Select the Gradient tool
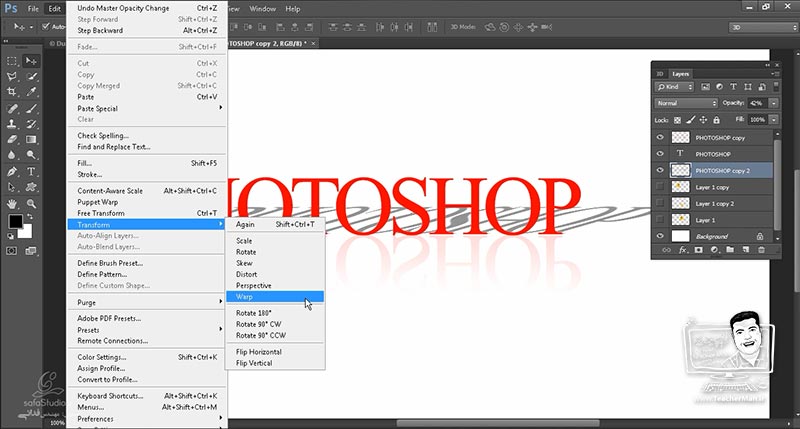 pos(31,139)
